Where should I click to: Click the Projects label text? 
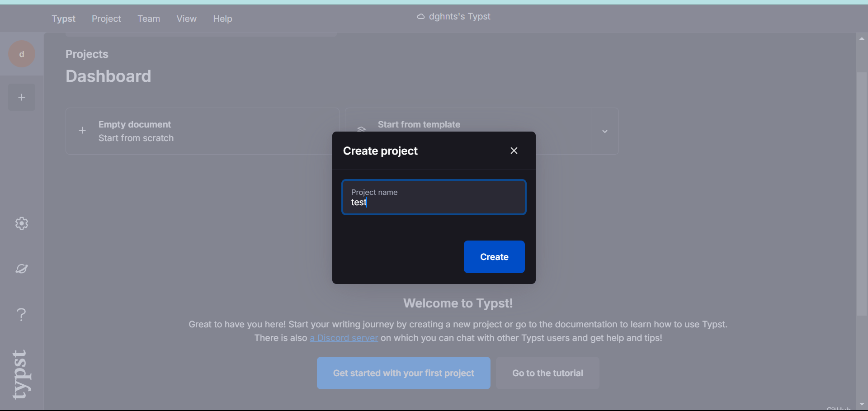click(x=87, y=54)
